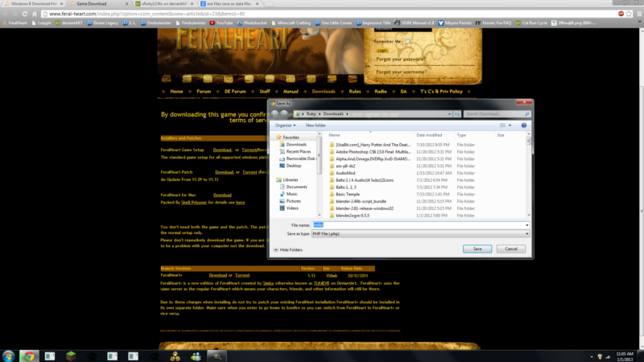
Task: Select Downloads under Favorites
Action: (x=293, y=145)
